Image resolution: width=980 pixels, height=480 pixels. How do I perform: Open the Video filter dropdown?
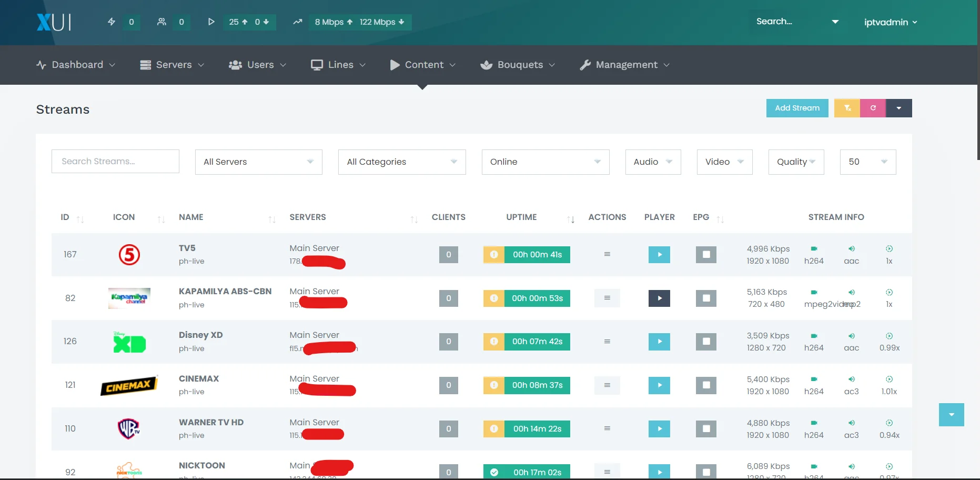click(725, 162)
